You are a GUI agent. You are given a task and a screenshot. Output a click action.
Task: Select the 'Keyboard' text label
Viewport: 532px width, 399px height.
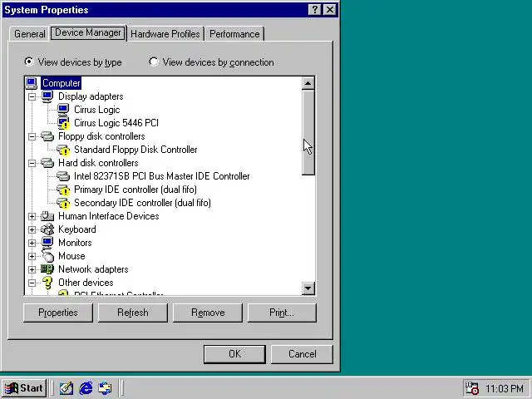point(77,229)
